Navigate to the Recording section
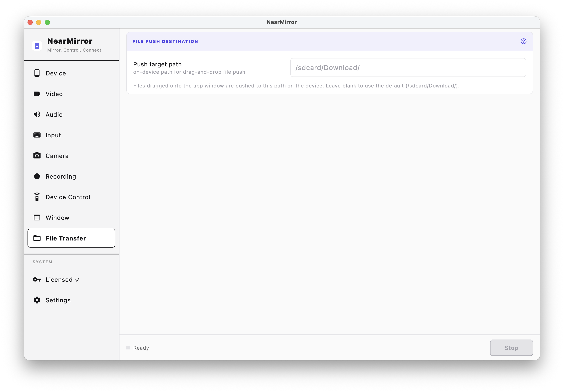 [x=60, y=176]
